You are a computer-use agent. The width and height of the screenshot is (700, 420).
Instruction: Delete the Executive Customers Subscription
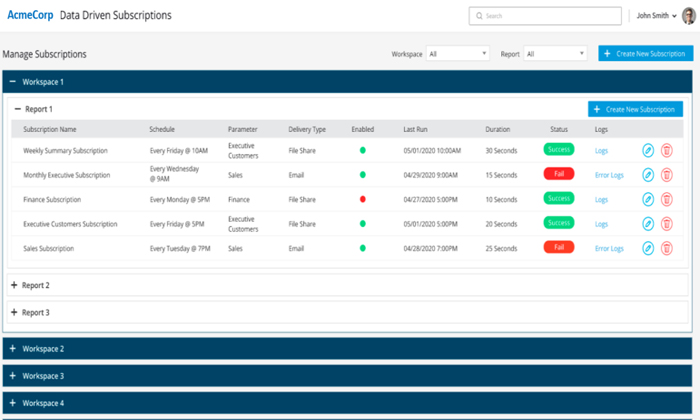(x=667, y=224)
